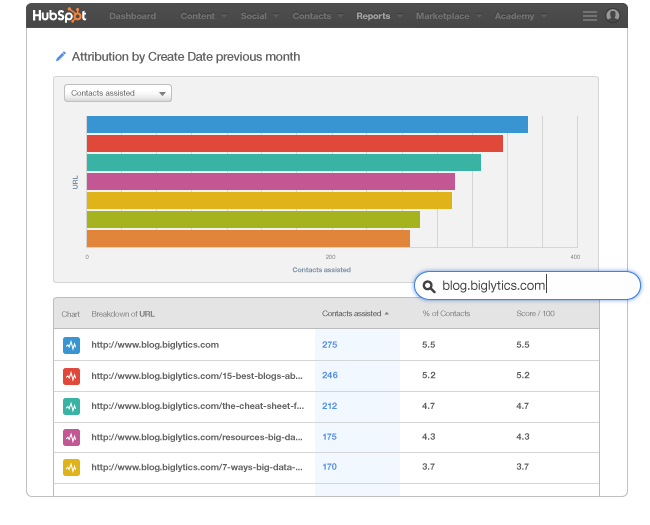Select the yellow bar in chart
This screenshot has height=525, width=650.
[269, 201]
